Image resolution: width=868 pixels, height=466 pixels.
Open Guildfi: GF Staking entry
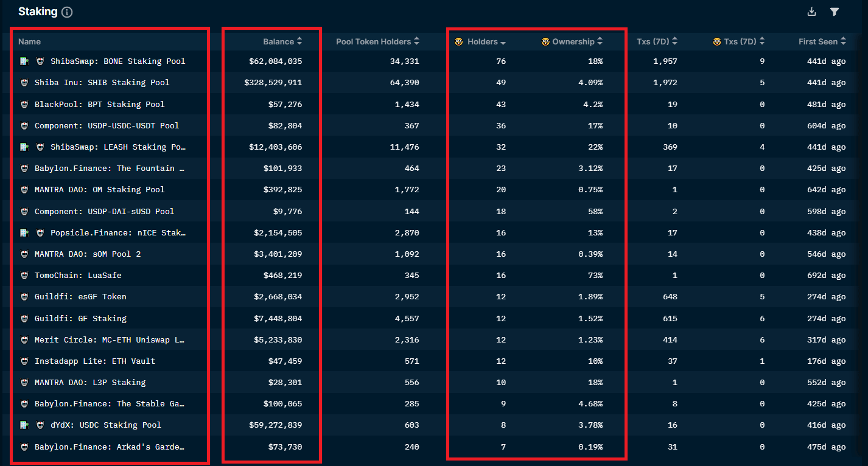click(x=80, y=319)
